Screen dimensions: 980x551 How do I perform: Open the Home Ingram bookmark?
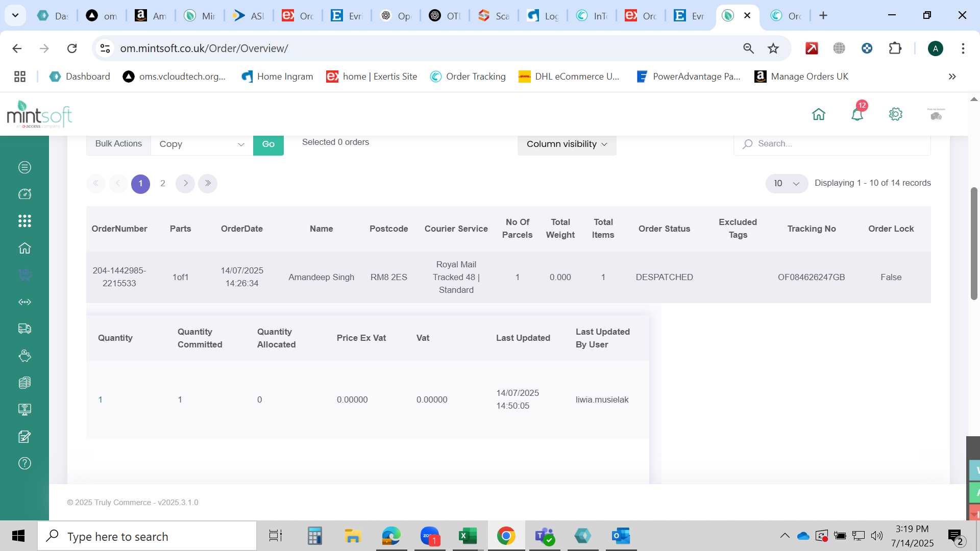click(277, 77)
